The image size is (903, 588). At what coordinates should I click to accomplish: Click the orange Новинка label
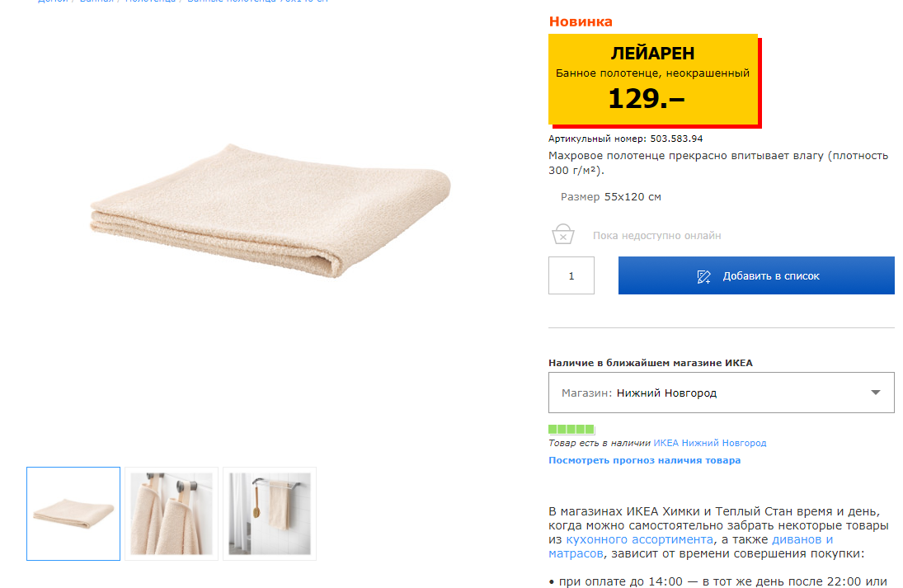click(581, 22)
